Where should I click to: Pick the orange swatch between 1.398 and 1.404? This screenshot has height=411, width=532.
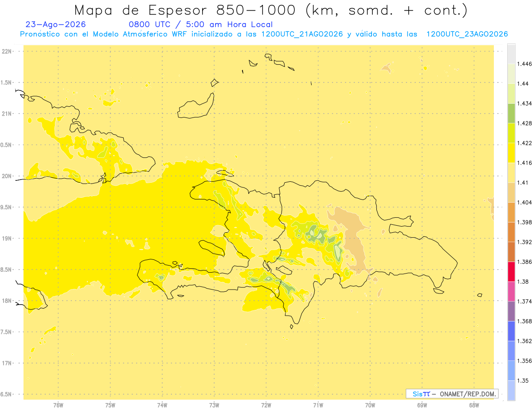[511, 212]
